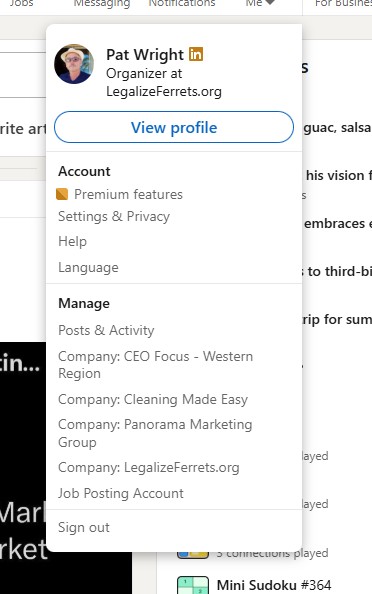
Task: Open the news story with 'rip for sum'
Action: (337, 319)
